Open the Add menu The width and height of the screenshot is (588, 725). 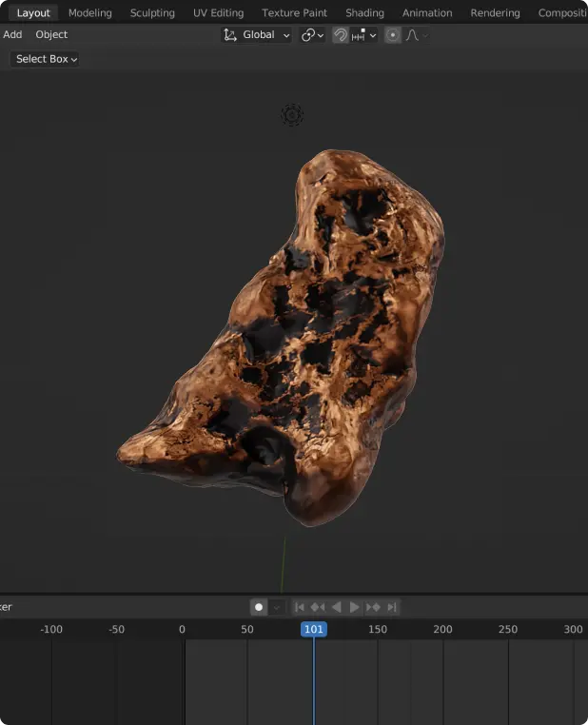[12, 34]
